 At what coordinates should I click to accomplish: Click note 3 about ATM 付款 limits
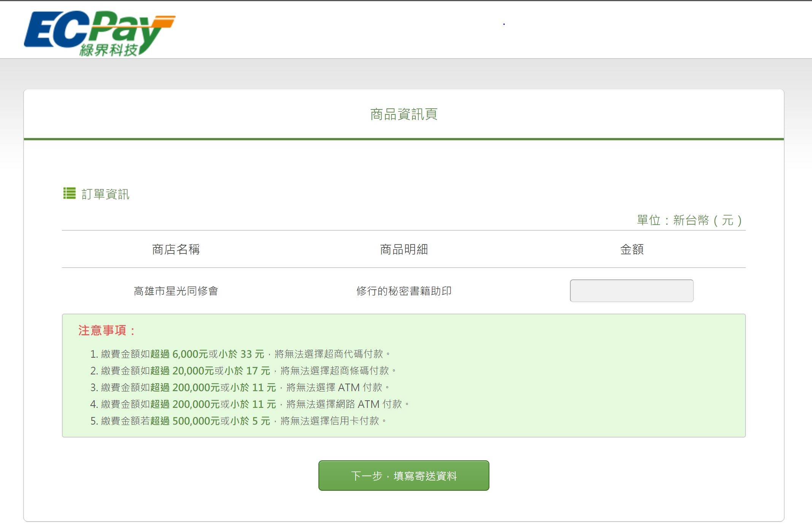click(x=240, y=387)
